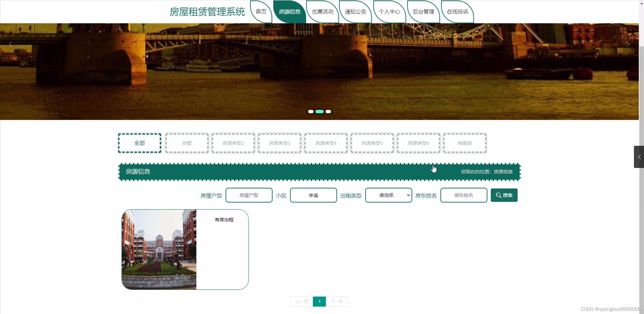Open the 有房出租 listing thumbnail
This screenshot has width=644, height=314.
(159, 249)
